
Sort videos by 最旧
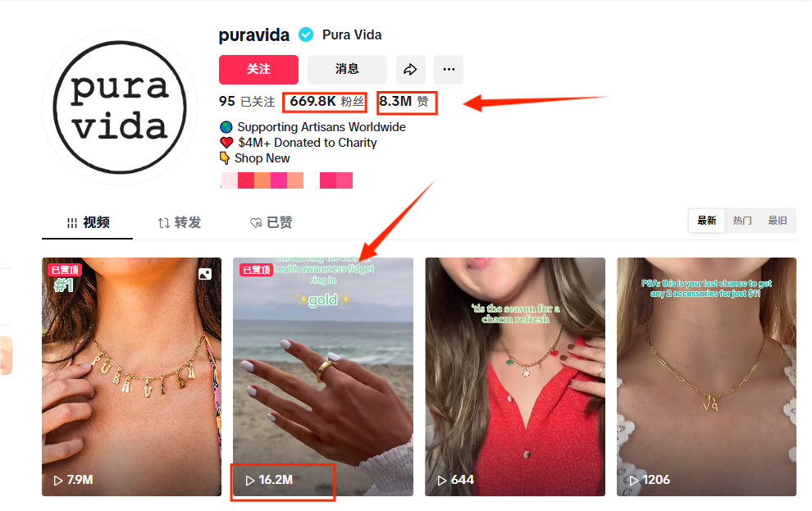pyautogui.click(x=778, y=221)
